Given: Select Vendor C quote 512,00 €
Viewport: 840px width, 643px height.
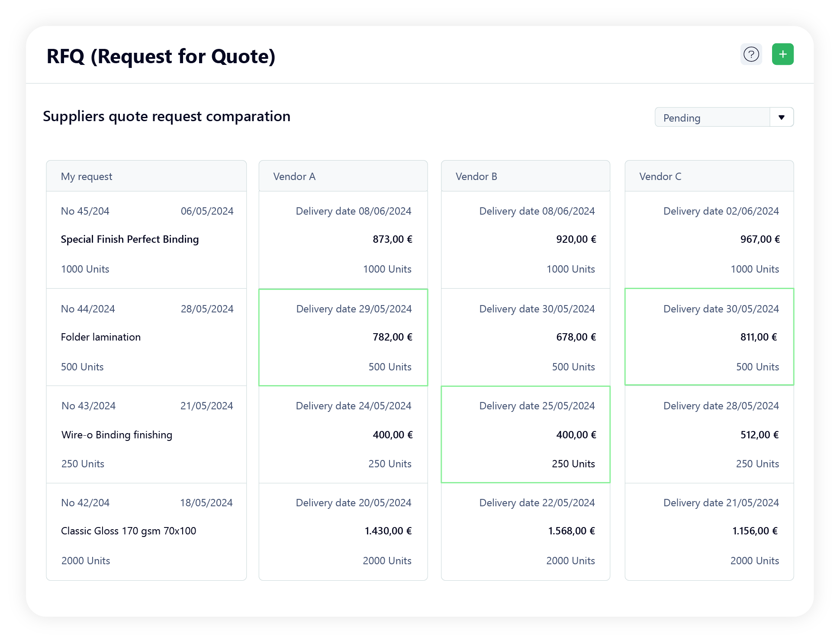Looking at the screenshot, I should (x=709, y=434).
